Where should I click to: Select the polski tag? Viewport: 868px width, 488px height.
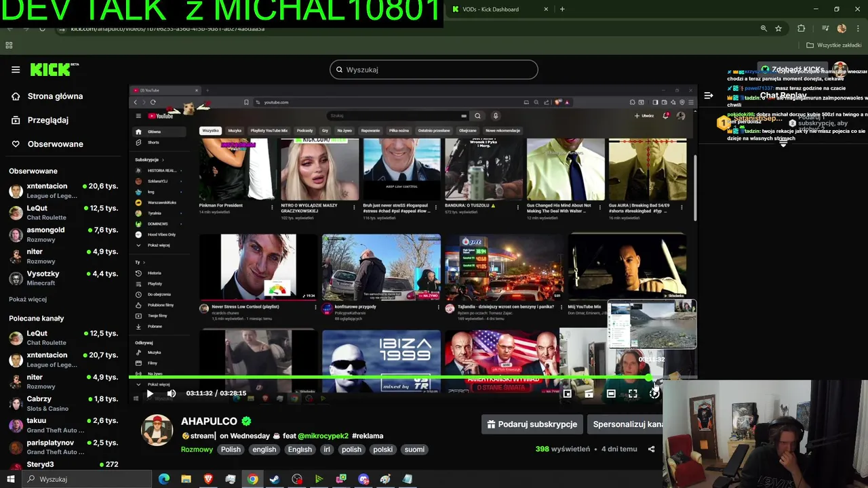tap(382, 449)
